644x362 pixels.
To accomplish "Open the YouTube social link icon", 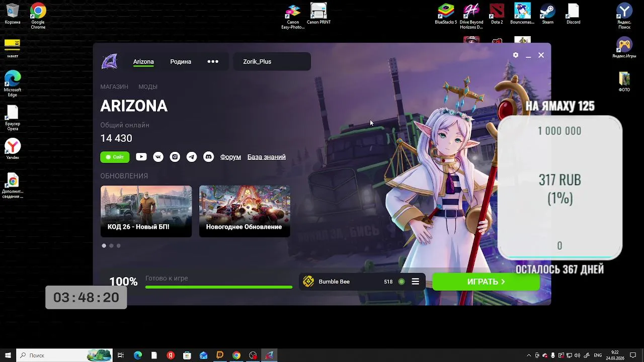I will click(x=141, y=157).
